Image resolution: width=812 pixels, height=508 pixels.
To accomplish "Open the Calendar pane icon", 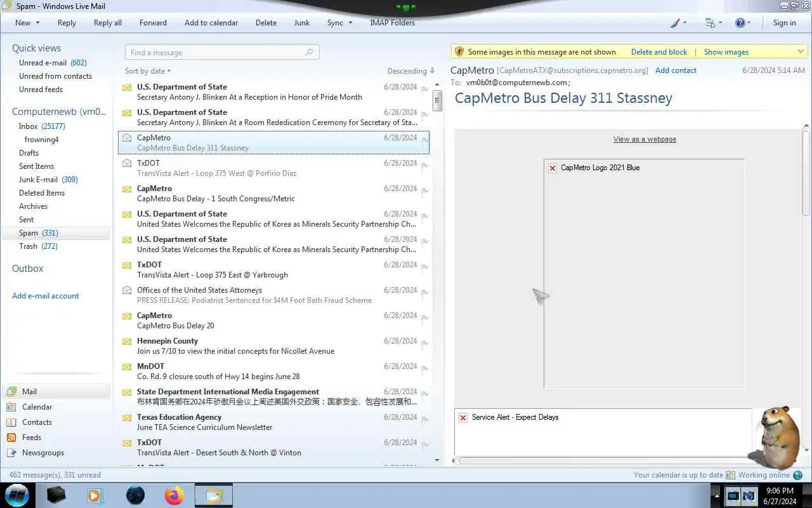I will tap(11, 407).
